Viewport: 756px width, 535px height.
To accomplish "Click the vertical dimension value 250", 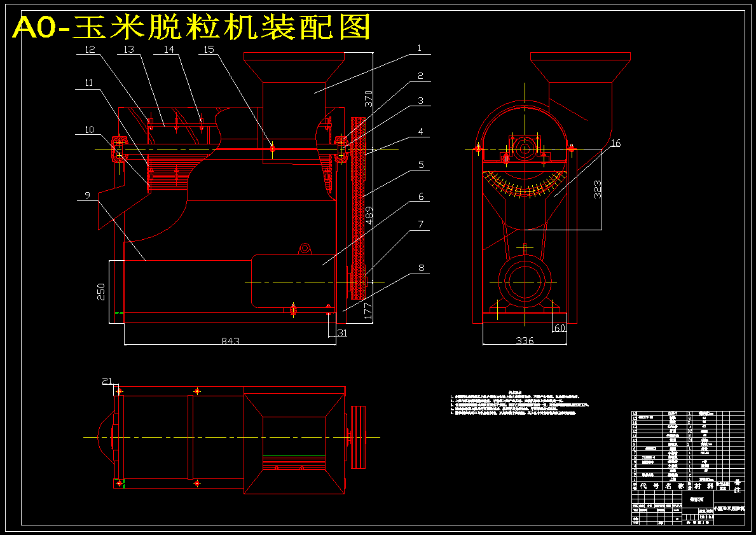I will (x=101, y=291).
